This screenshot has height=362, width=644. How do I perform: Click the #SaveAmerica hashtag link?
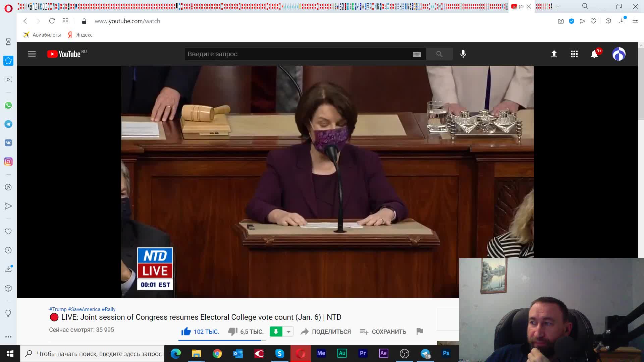pyautogui.click(x=84, y=309)
